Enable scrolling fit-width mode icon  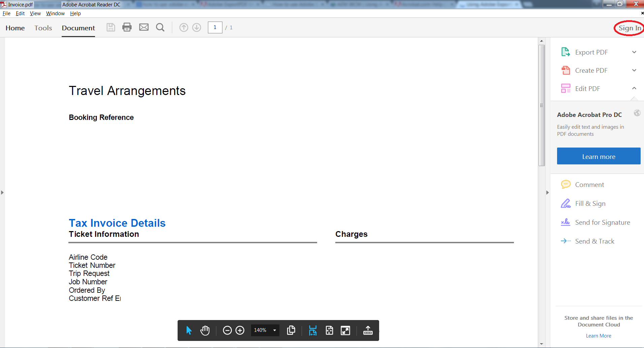[313, 330]
